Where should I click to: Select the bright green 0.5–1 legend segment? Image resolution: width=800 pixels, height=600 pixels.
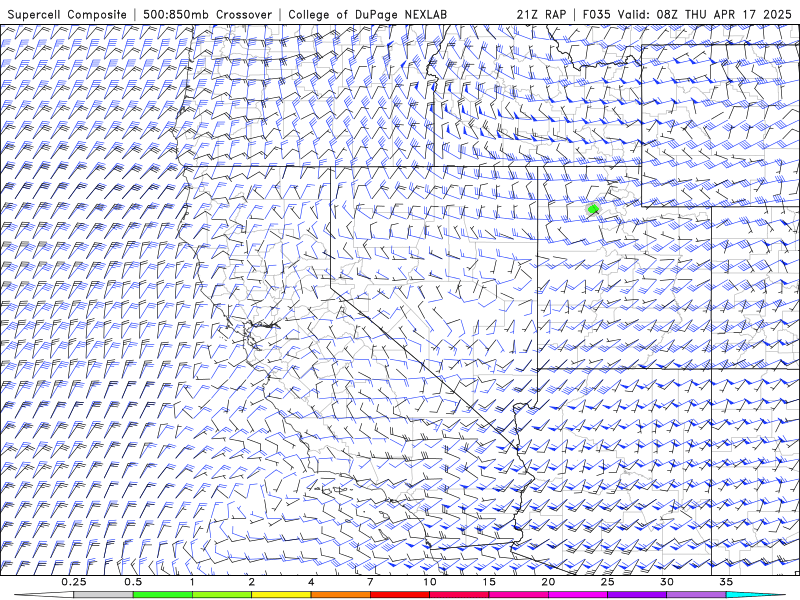click(163, 595)
